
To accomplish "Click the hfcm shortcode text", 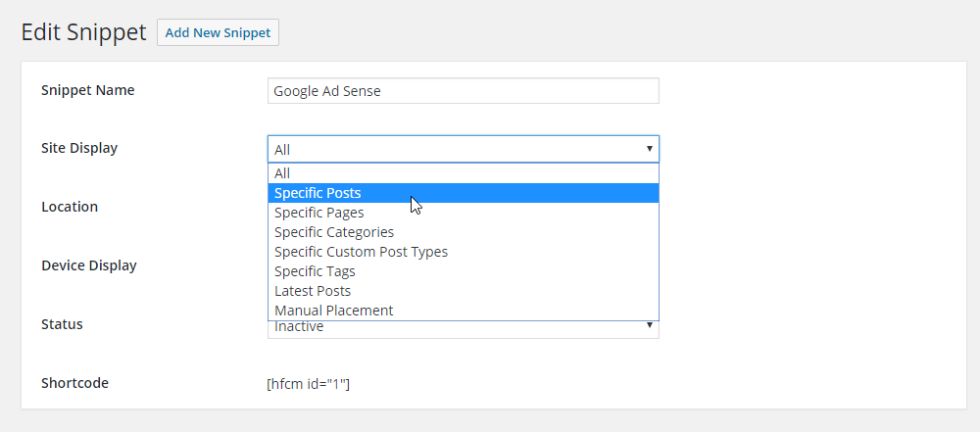I will [x=308, y=384].
